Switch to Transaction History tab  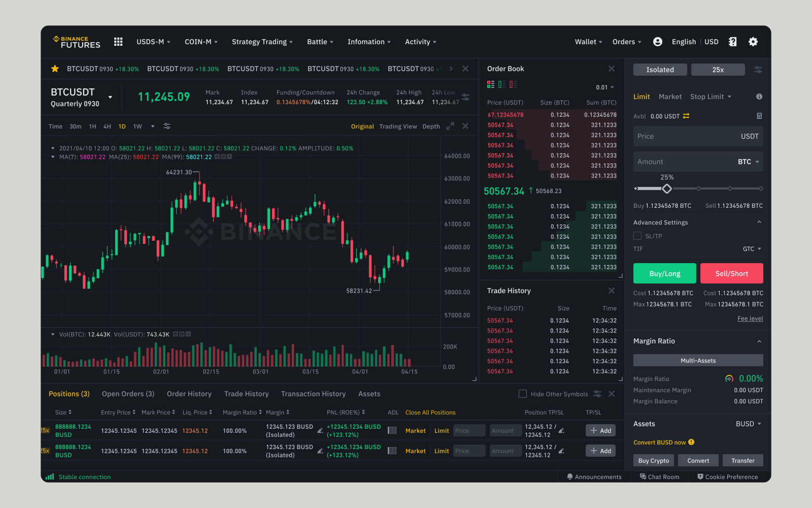pos(313,394)
